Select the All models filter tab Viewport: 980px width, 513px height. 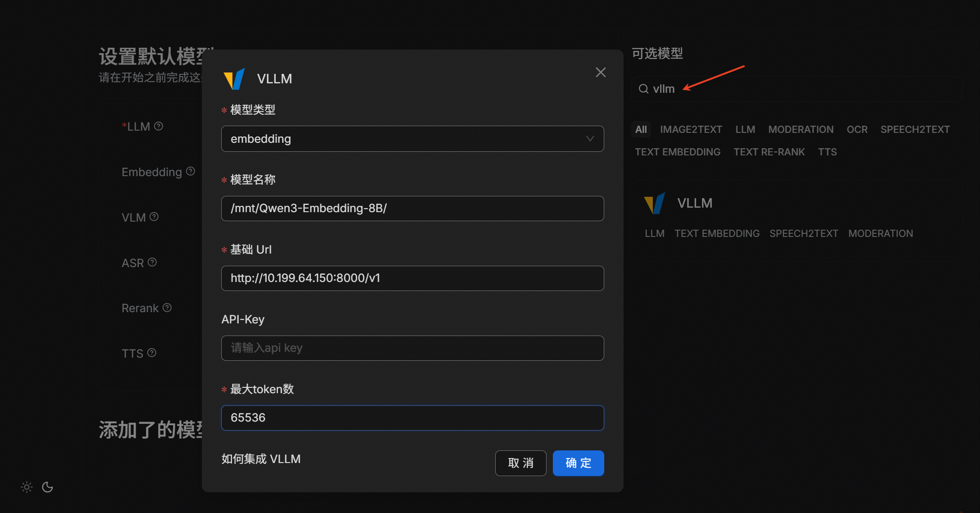[641, 129]
